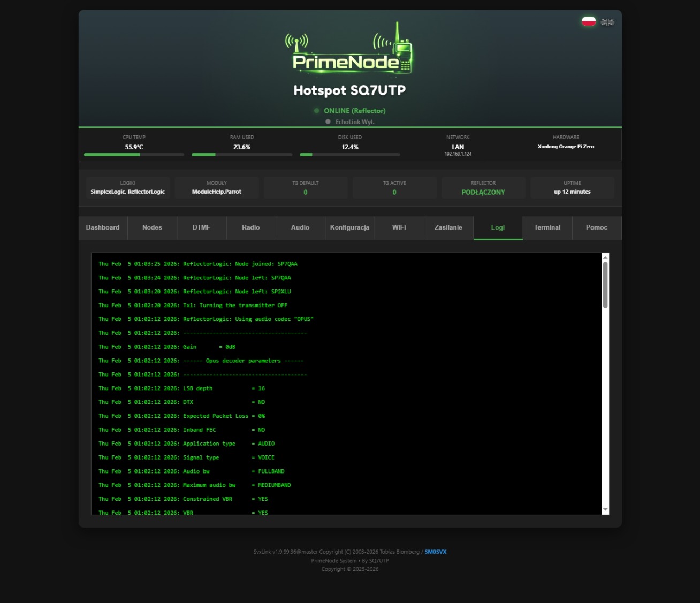Image resolution: width=700 pixels, height=603 pixels.
Task: Open the Pomoc help tab
Action: [x=597, y=228]
